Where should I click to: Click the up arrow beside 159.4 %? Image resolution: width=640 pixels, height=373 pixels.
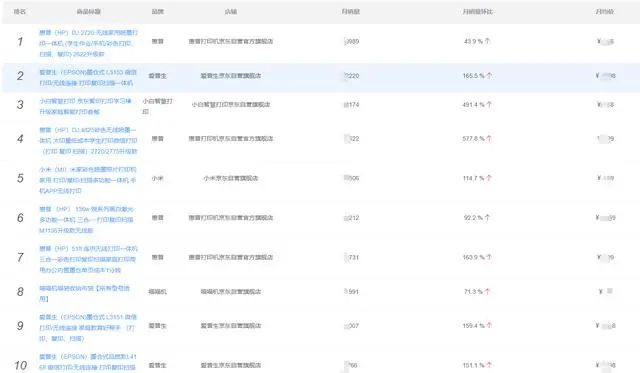pyautogui.click(x=489, y=325)
